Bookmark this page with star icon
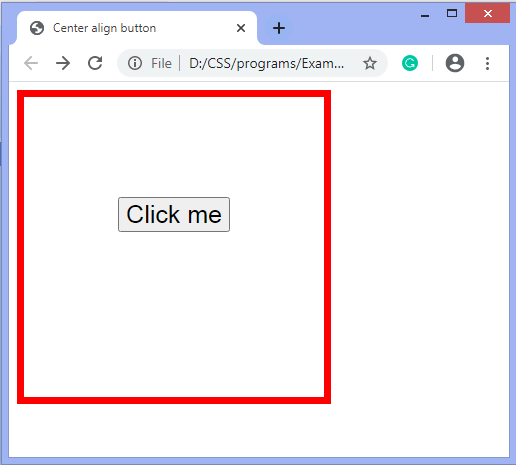The image size is (516, 465). point(370,63)
